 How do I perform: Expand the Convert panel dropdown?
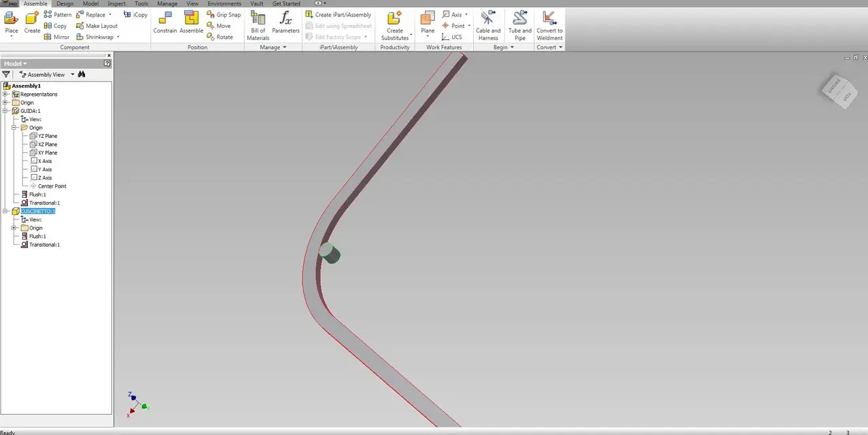pyautogui.click(x=561, y=48)
